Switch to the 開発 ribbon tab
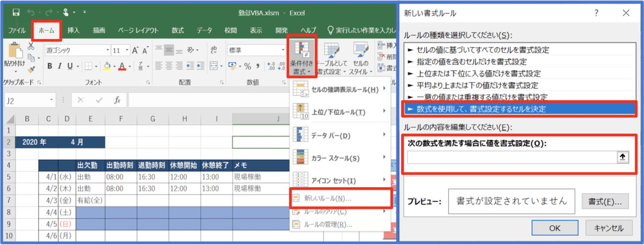 click(281, 30)
